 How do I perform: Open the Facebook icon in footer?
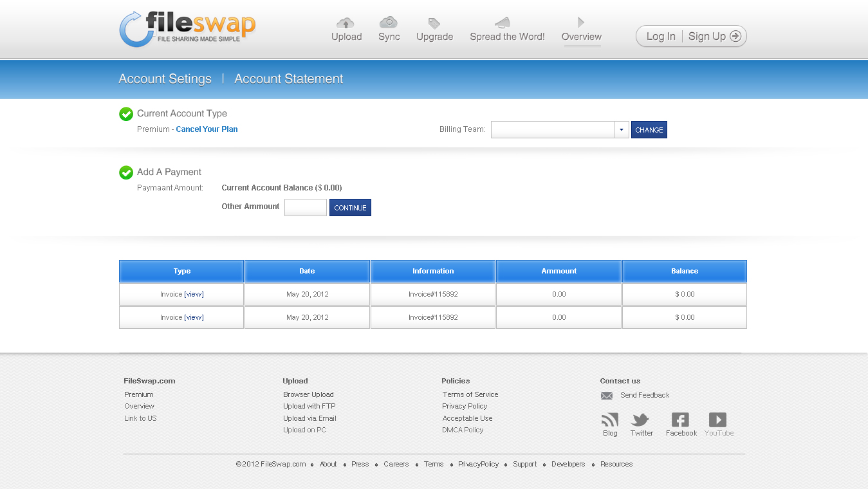pos(680,420)
